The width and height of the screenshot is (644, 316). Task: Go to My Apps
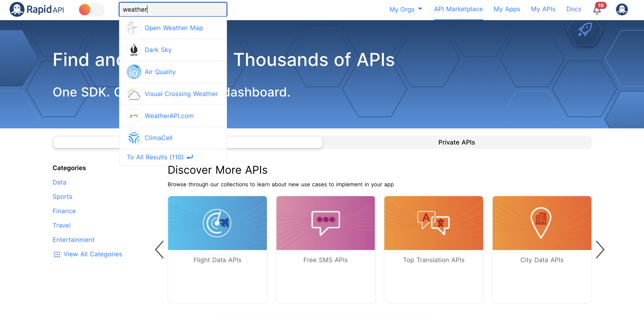507,9
